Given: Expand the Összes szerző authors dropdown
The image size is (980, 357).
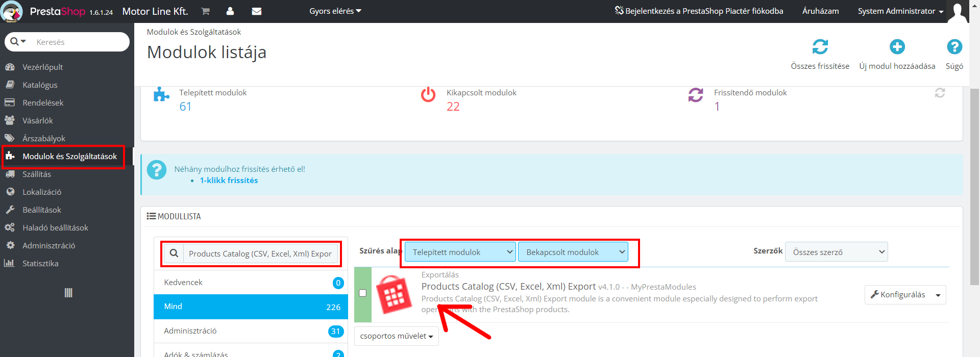Looking at the screenshot, I should [836, 252].
